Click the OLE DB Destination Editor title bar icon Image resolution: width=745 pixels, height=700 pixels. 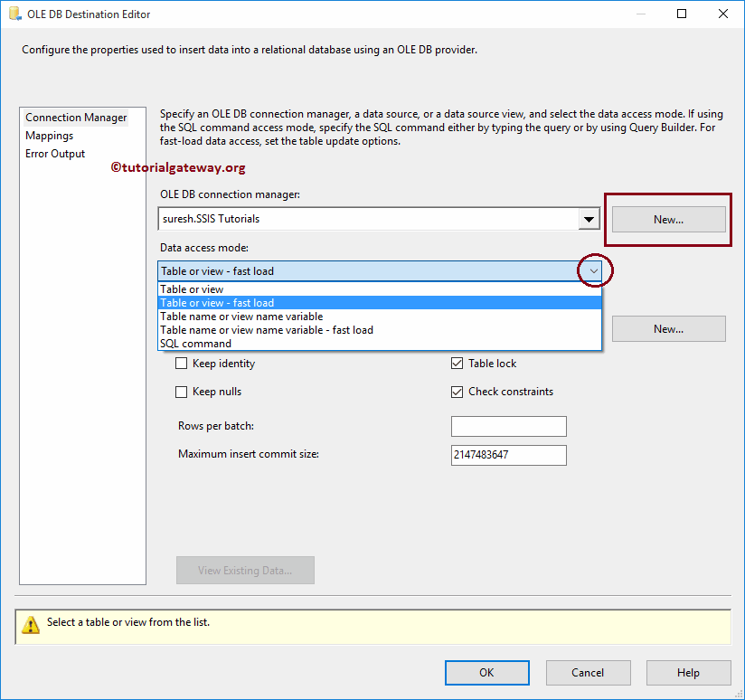(x=14, y=14)
